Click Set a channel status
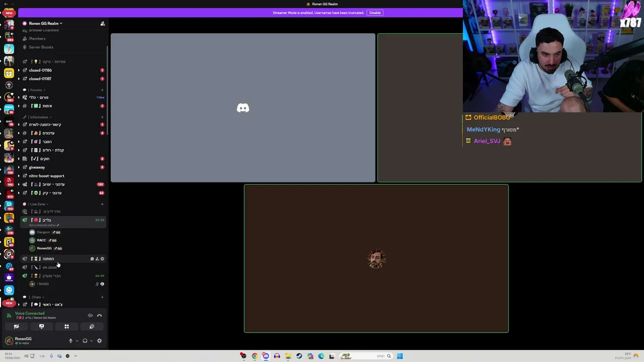 43,225
